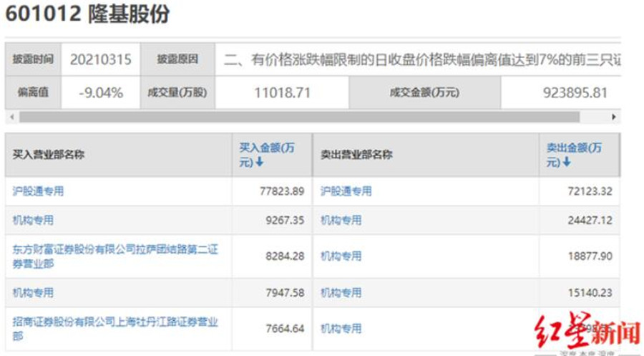The height and width of the screenshot is (356, 644).
Task: Click the right arrow of the horizontal scrollbar
Action: point(613,117)
